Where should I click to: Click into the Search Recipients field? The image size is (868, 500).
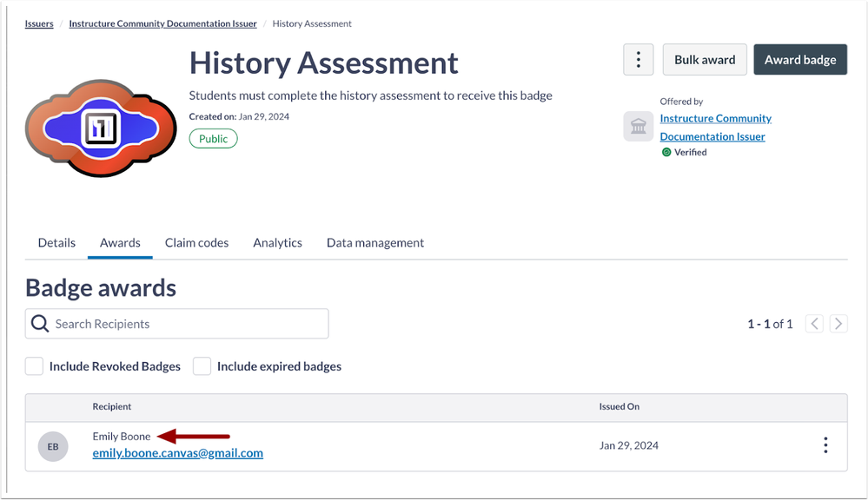pos(187,324)
